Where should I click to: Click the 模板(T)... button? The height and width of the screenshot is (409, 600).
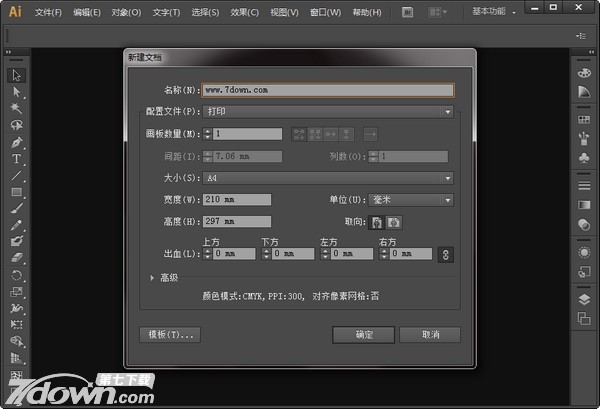click(x=170, y=335)
